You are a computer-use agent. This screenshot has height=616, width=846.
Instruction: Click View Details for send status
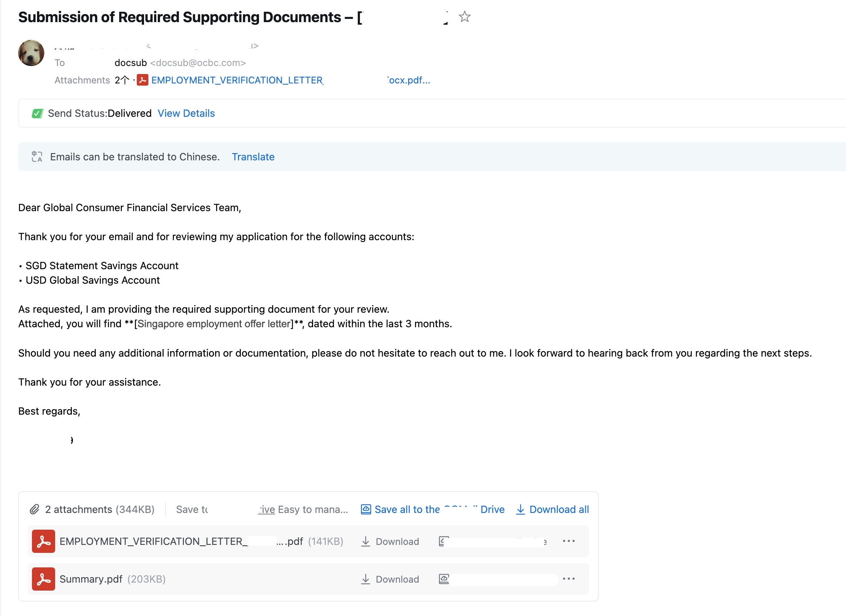tap(186, 114)
